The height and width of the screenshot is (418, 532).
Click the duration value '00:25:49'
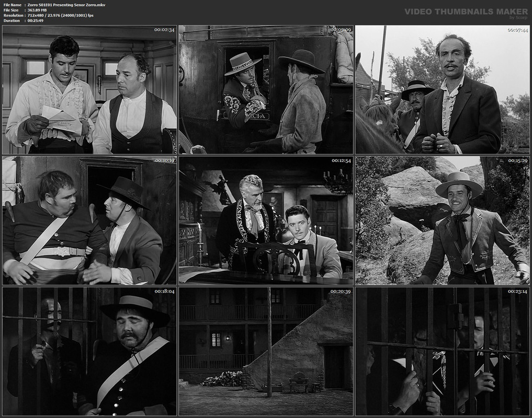pos(35,21)
